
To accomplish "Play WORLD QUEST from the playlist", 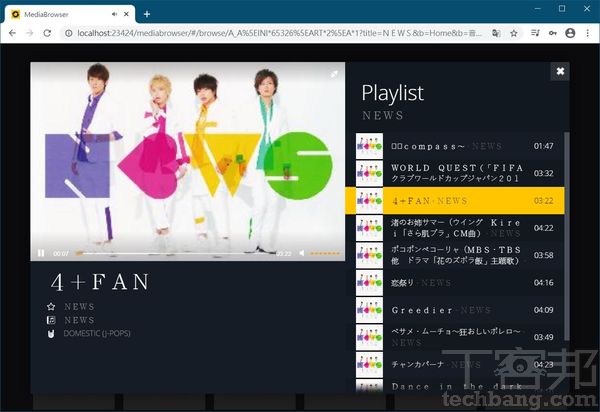I will click(457, 172).
